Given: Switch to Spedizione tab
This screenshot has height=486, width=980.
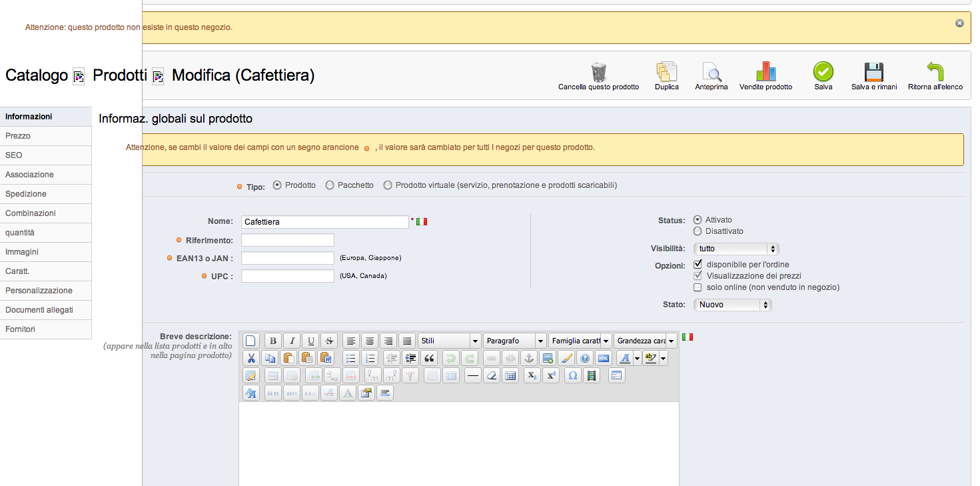Looking at the screenshot, I should [x=45, y=194].
